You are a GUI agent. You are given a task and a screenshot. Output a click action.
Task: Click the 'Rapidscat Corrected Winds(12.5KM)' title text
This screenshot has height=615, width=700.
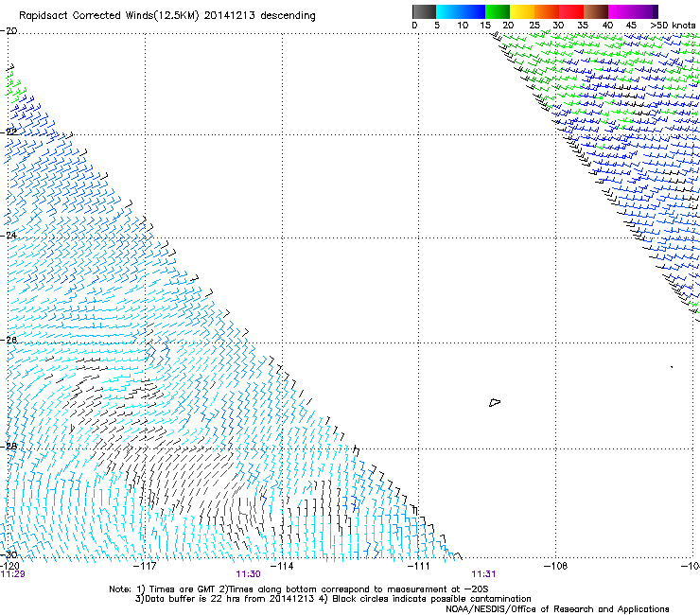tap(109, 16)
